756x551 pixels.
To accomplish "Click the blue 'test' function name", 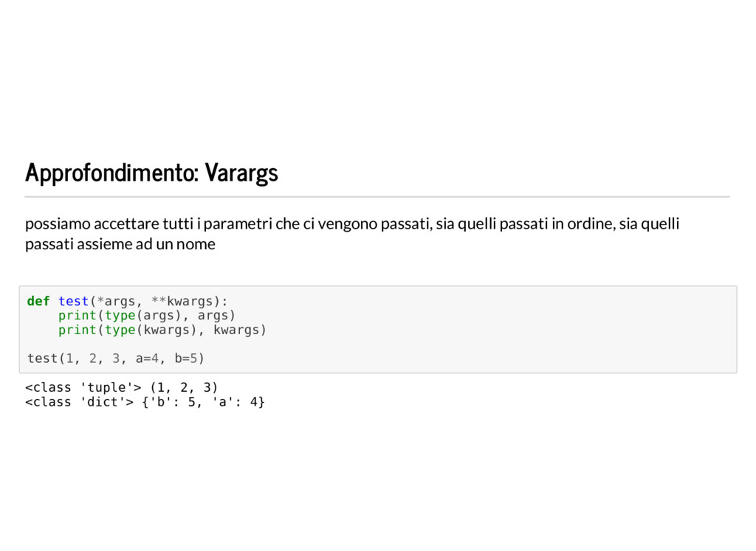I will (x=73, y=302).
